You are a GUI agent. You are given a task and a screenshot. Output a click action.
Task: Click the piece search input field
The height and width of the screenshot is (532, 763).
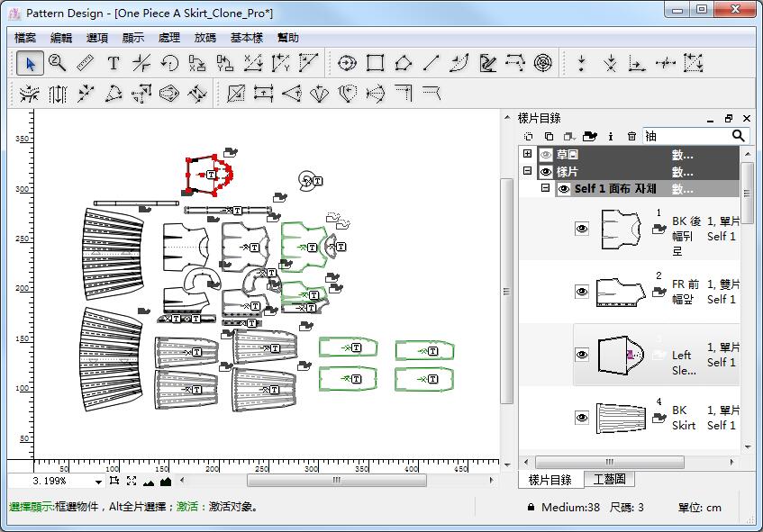pyautogui.click(x=685, y=136)
